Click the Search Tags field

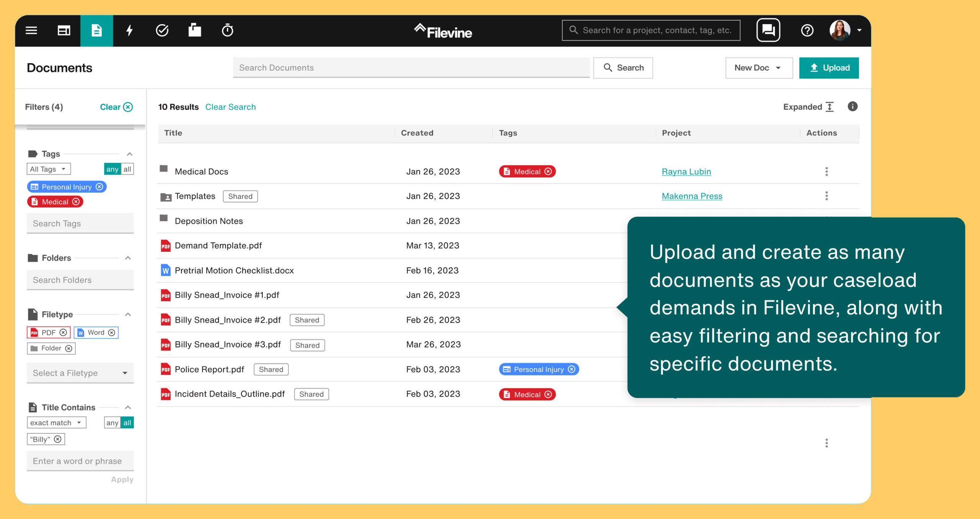pos(80,224)
